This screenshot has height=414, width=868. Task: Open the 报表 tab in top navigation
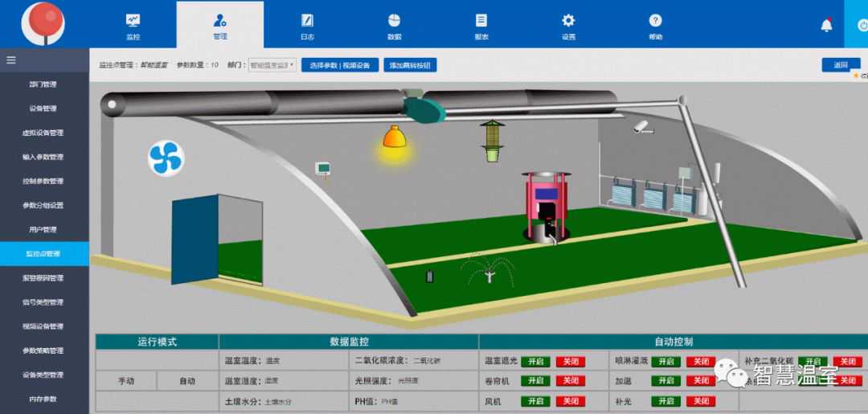coord(481,26)
